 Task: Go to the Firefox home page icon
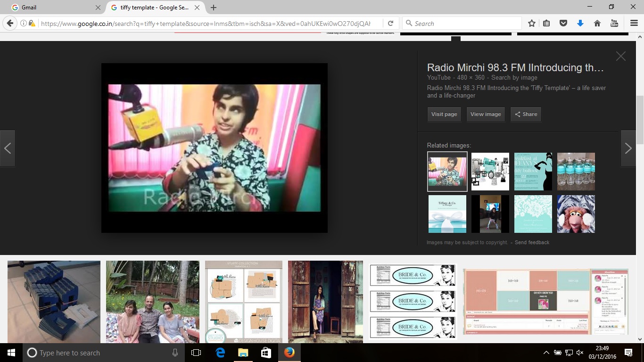click(597, 24)
